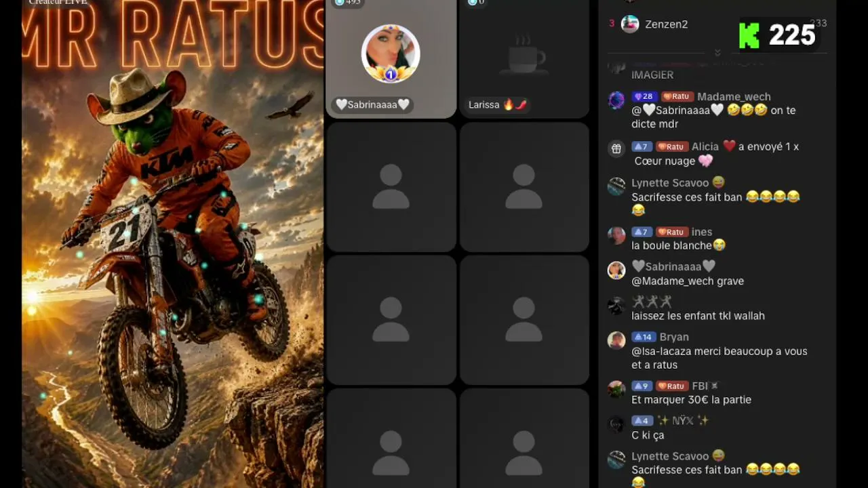Open Zenzen2's avatar in the ranking list
The width and height of the screenshot is (868, 488).
[x=630, y=24]
